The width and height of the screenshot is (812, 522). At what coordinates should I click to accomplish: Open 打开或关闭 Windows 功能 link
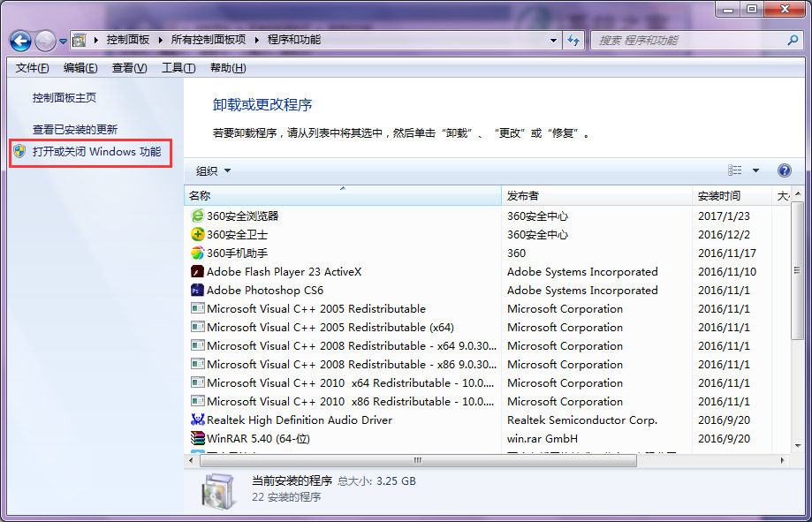click(x=97, y=152)
